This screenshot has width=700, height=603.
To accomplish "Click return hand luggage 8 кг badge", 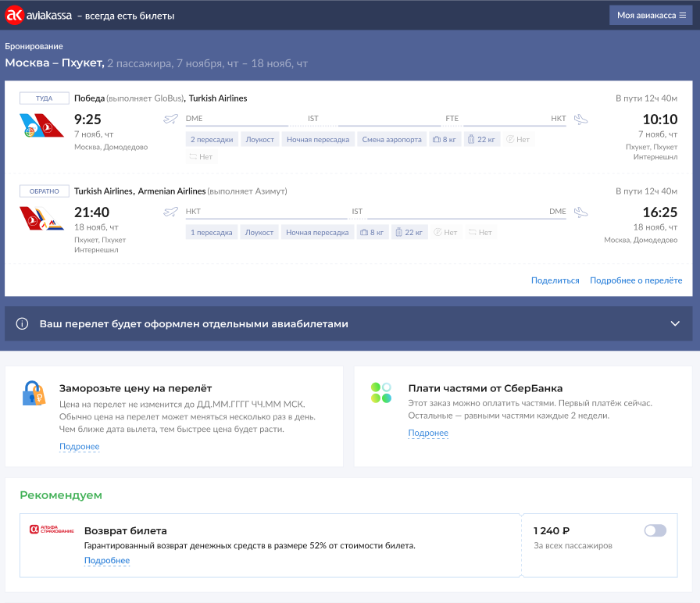I will pyautogui.click(x=373, y=233).
